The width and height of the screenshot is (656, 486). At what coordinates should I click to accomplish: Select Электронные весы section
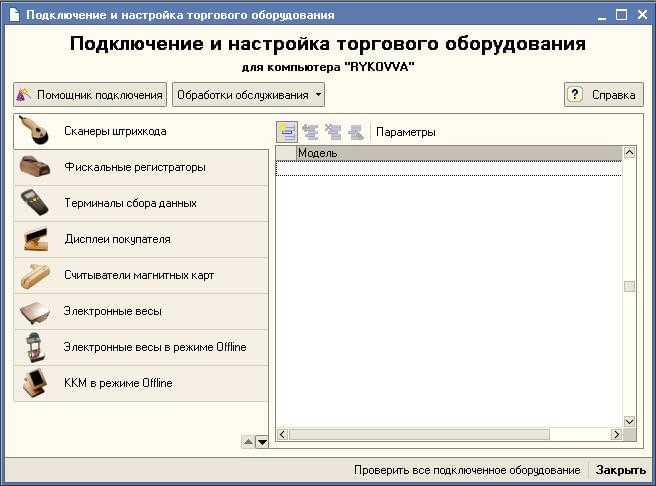141,311
